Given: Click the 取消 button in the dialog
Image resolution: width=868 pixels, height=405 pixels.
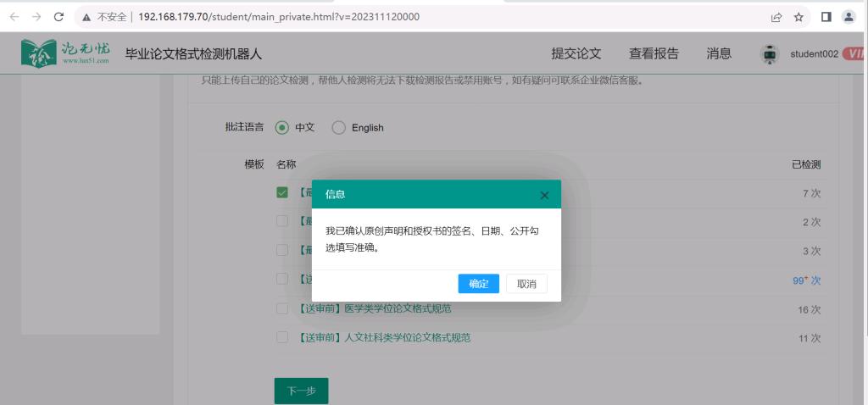Looking at the screenshot, I should (x=526, y=284).
